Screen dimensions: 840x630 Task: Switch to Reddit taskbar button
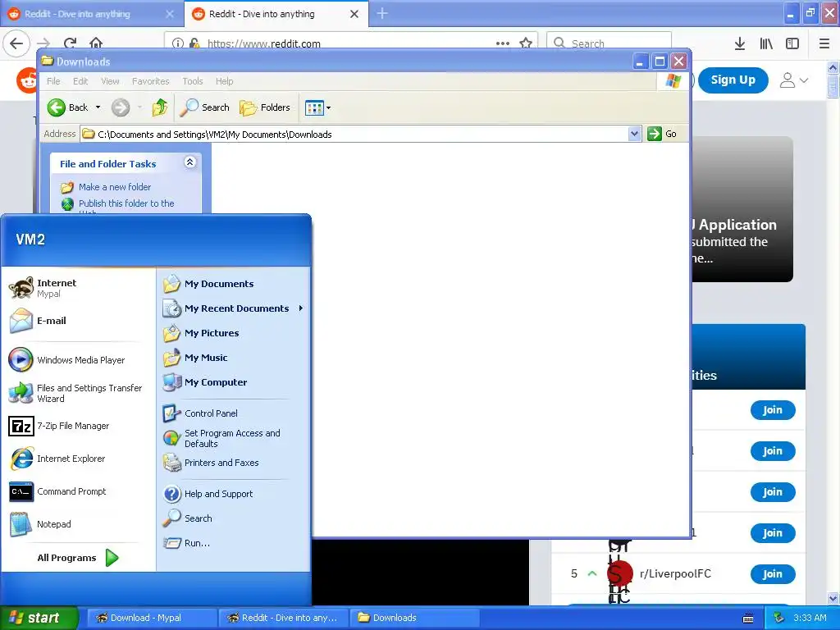[283, 618]
